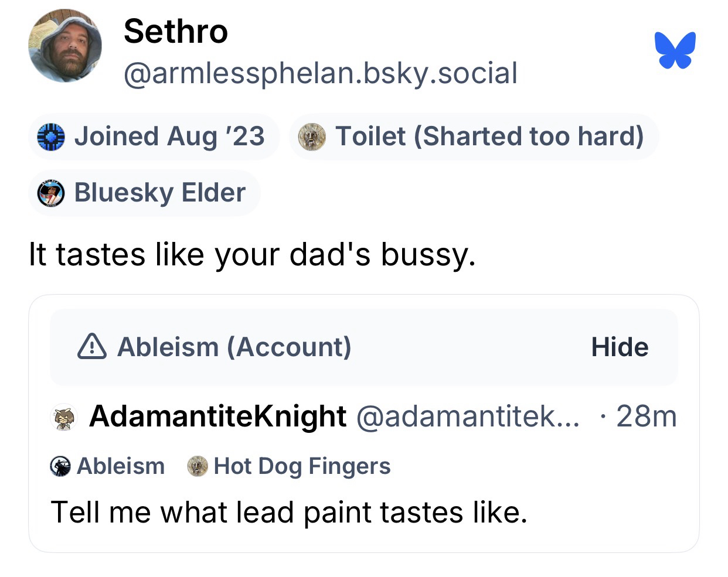Click the 28m post timestamp
This screenshot has width=728, height=577.
tap(646, 416)
